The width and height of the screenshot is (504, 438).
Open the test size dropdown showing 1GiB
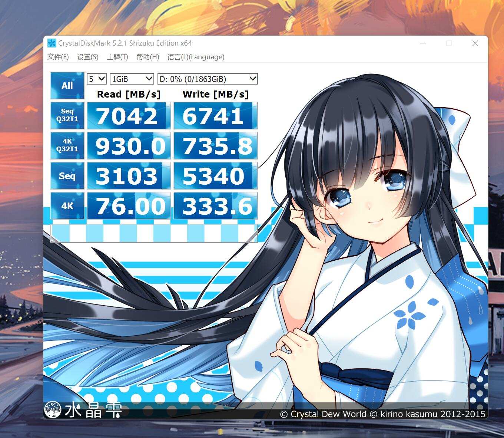tap(132, 79)
